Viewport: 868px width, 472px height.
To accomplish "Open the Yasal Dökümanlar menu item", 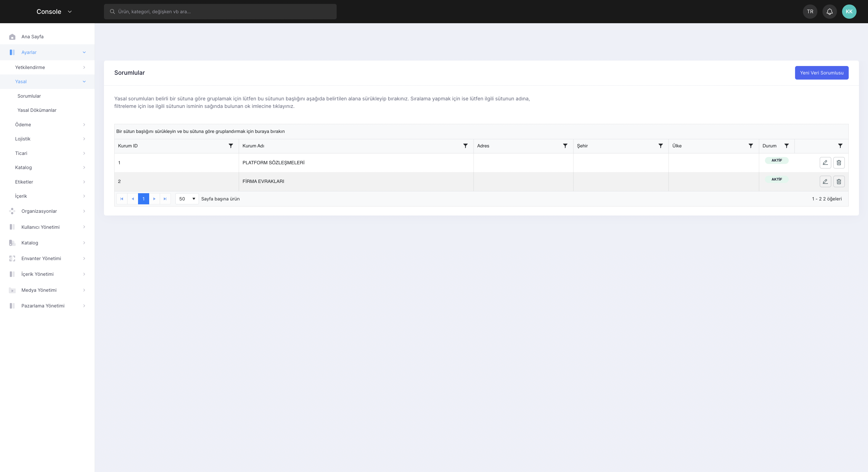I will pos(47,110).
